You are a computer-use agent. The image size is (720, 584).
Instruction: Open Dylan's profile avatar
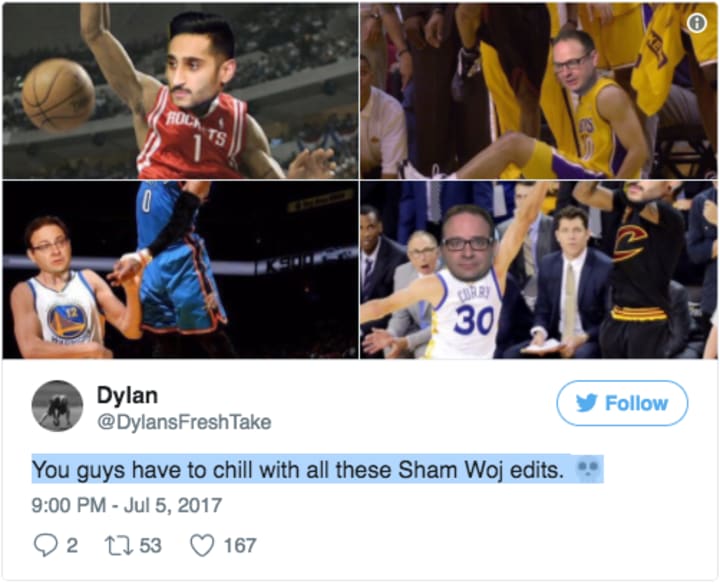57,406
